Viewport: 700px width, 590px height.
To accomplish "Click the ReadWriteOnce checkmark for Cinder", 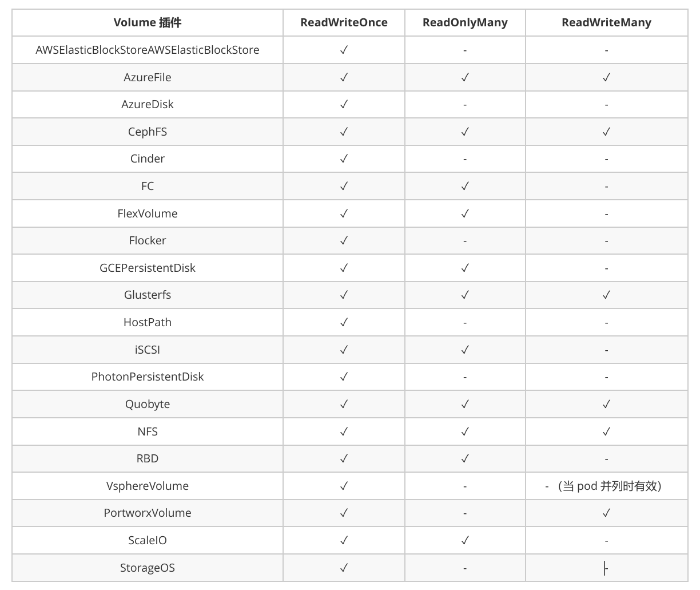I will click(344, 159).
